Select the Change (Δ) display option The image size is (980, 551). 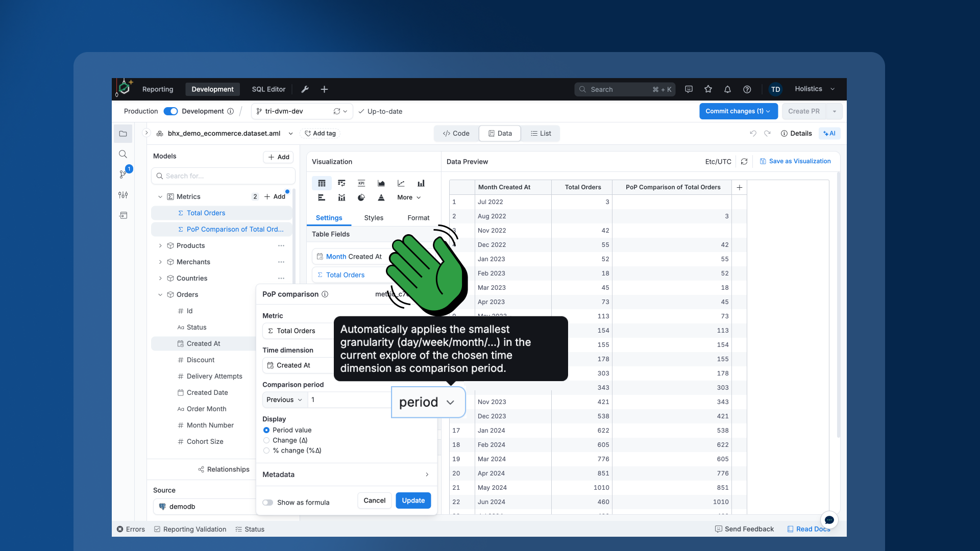266,440
